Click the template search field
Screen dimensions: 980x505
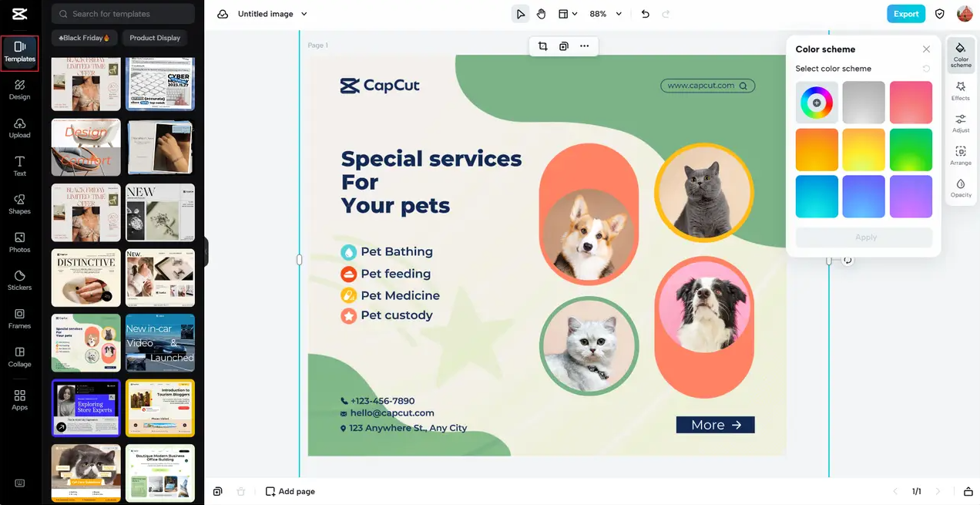click(x=123, y=14)
